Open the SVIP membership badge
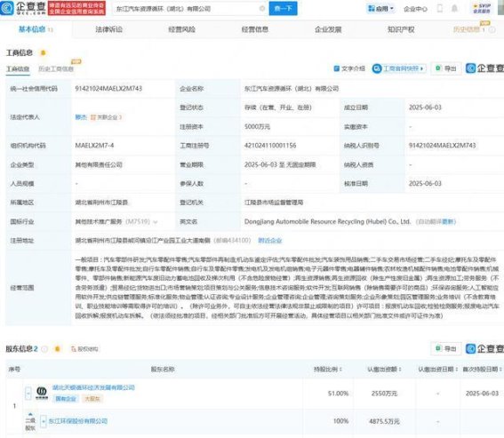504x438 pixels. click(482, 8)
